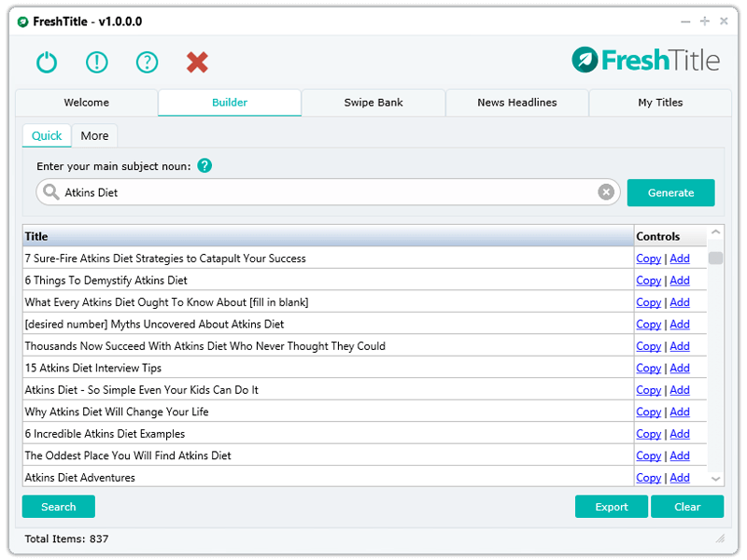This screenshot has width=747, height=560.
Task: Focus the main subject noun input field
Action: [x=329, y=192]
